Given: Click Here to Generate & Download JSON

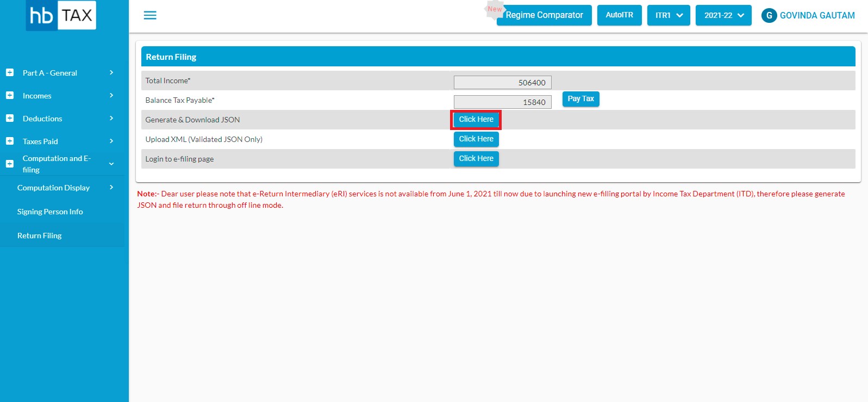Looking at the screenshot, I should coord(476,120).
